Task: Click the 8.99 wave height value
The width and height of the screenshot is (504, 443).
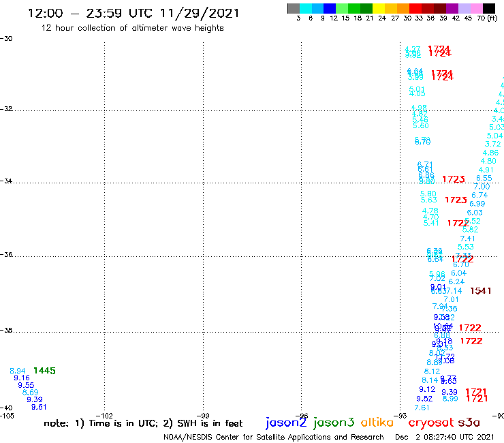Action: (x=450, y=399)
